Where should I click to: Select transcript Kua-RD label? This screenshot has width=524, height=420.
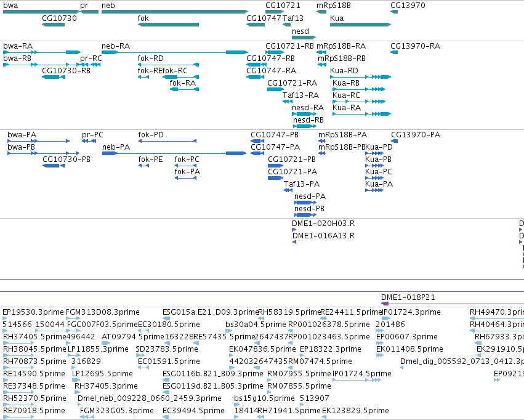pos(344,71)
